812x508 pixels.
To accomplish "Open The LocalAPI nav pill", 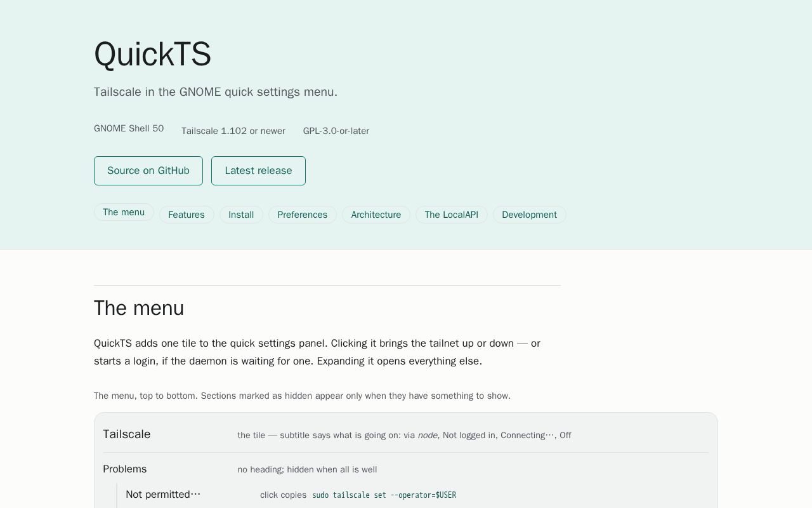I will click(452, 215).
